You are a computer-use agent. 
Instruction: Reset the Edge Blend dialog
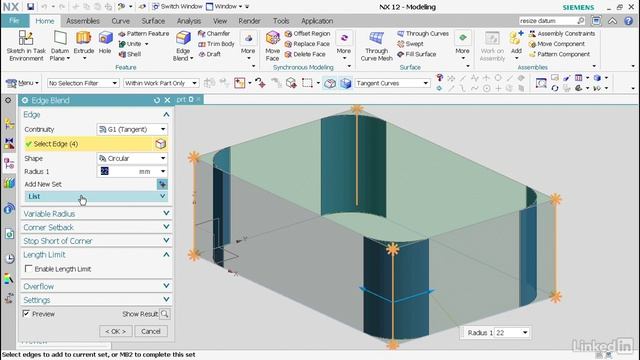tap(157, 100)
